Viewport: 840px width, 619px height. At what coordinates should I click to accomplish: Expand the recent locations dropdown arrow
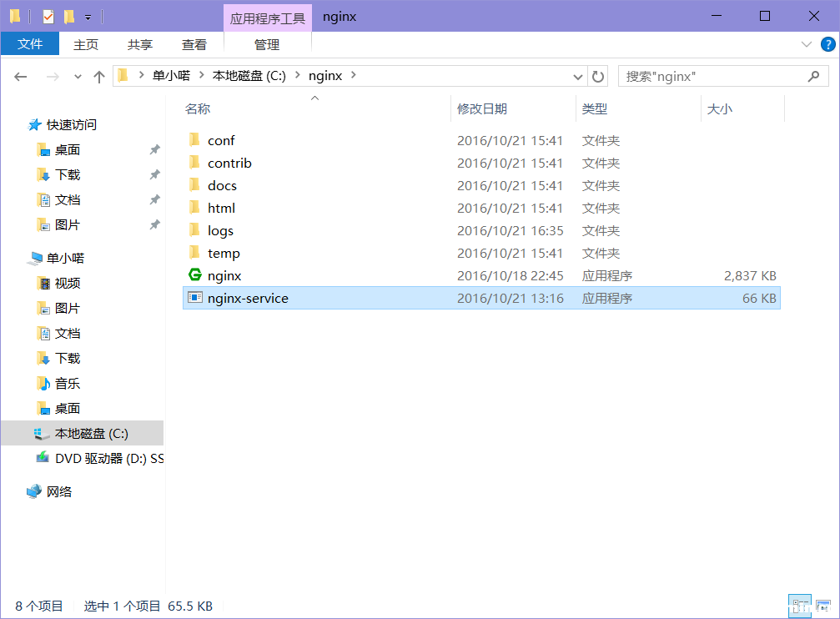pos(78,77)
